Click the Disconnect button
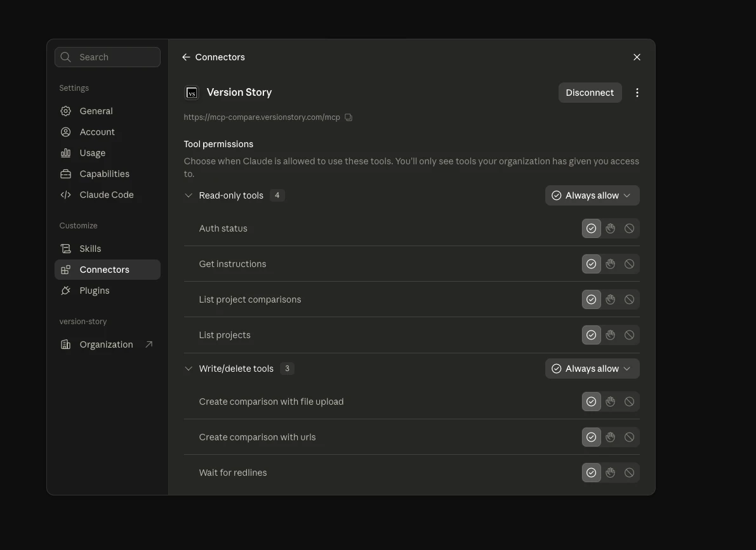 coord(590,93)
